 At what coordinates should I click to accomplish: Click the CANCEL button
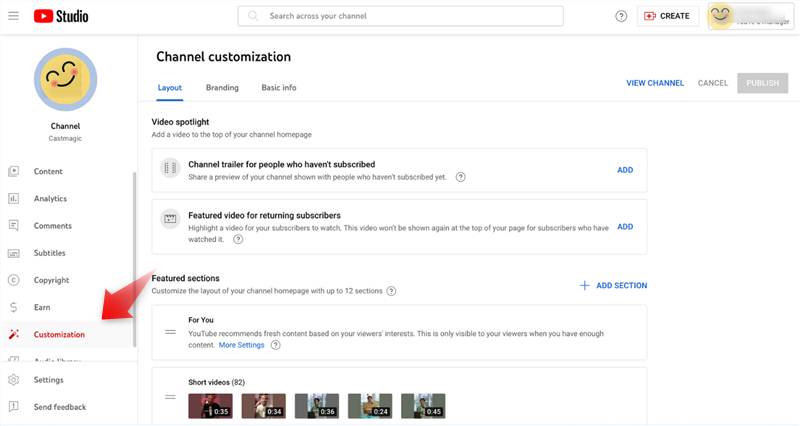click(x=713, y=83)
